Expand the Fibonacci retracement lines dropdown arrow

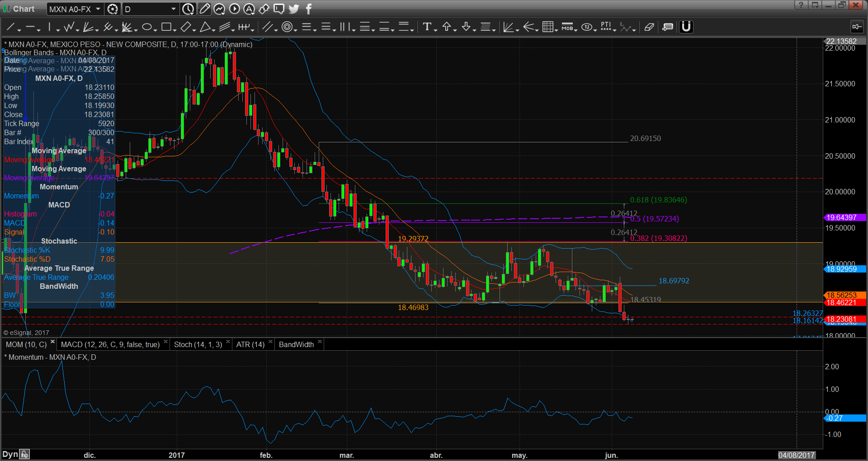(315, 30)
